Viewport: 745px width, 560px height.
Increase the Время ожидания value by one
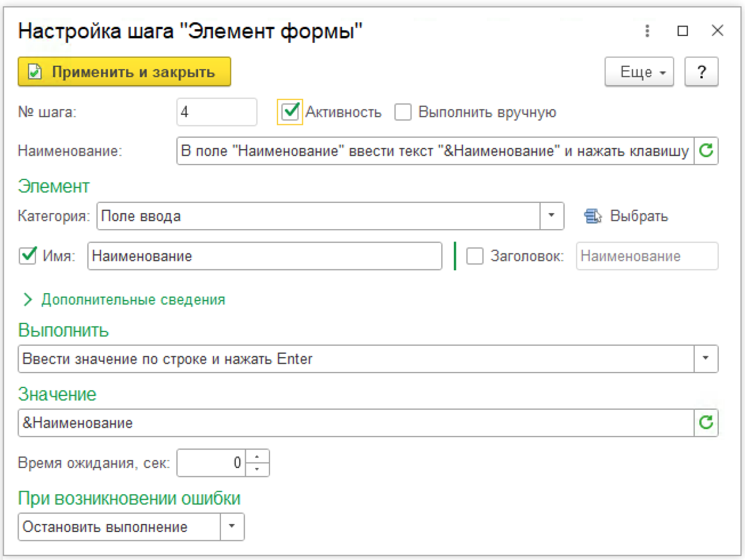point(258,457)
